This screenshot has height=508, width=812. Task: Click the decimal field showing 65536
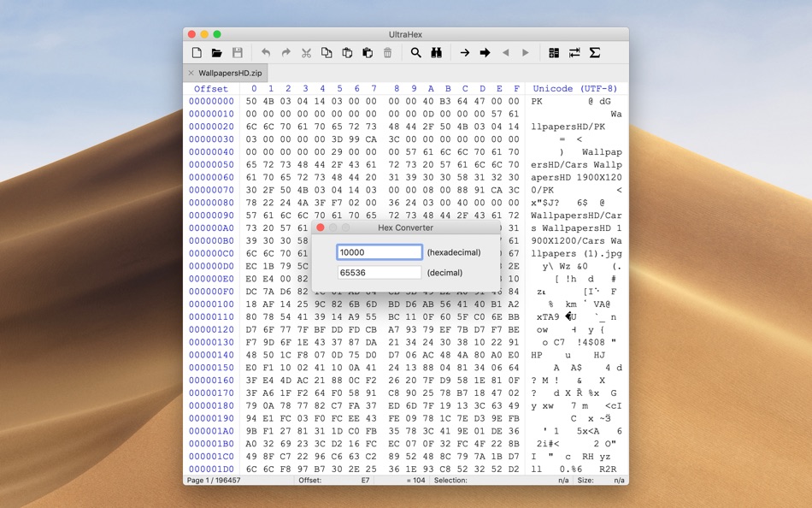click(380, 273)
